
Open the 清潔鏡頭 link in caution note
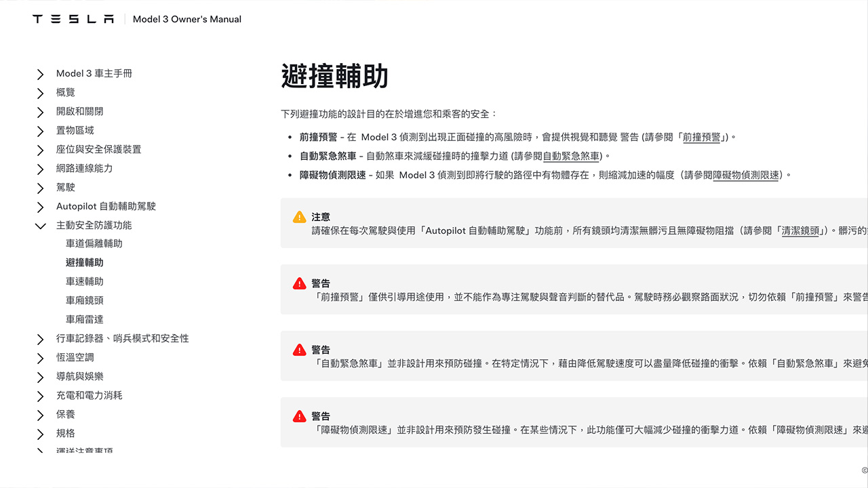[800, 230]
